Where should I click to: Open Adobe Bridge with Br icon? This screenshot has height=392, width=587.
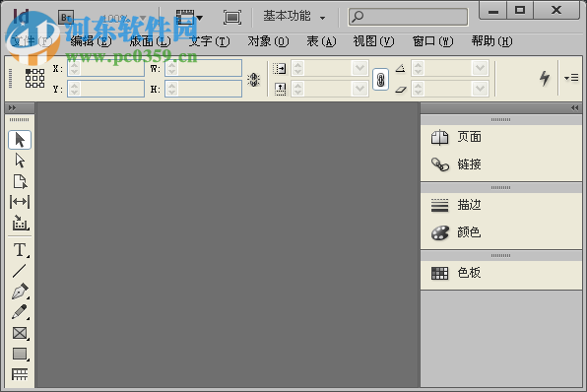[66, 17]
